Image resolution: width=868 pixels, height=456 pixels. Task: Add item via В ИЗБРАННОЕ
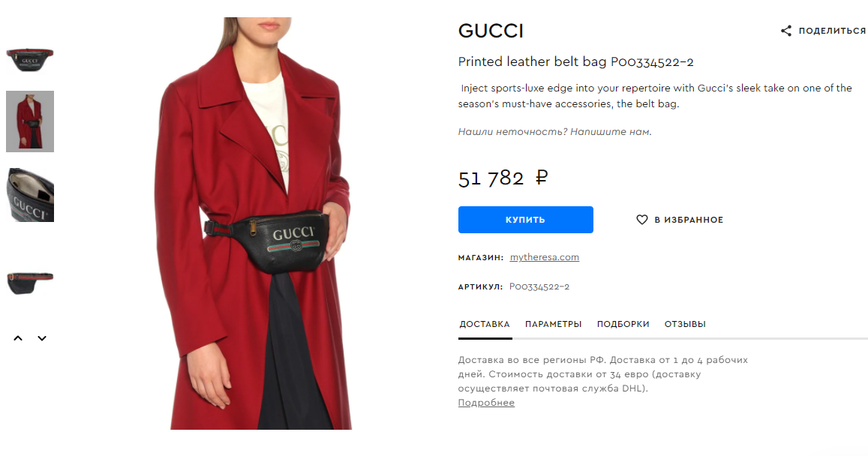click(679, 220)
